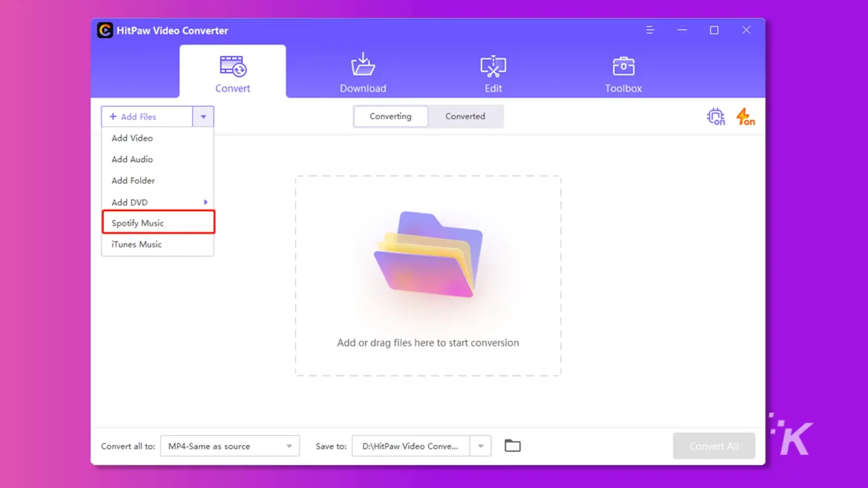Maximize the HitPaw window
This screenshot has height=488, width=868.
pos(714,30)
